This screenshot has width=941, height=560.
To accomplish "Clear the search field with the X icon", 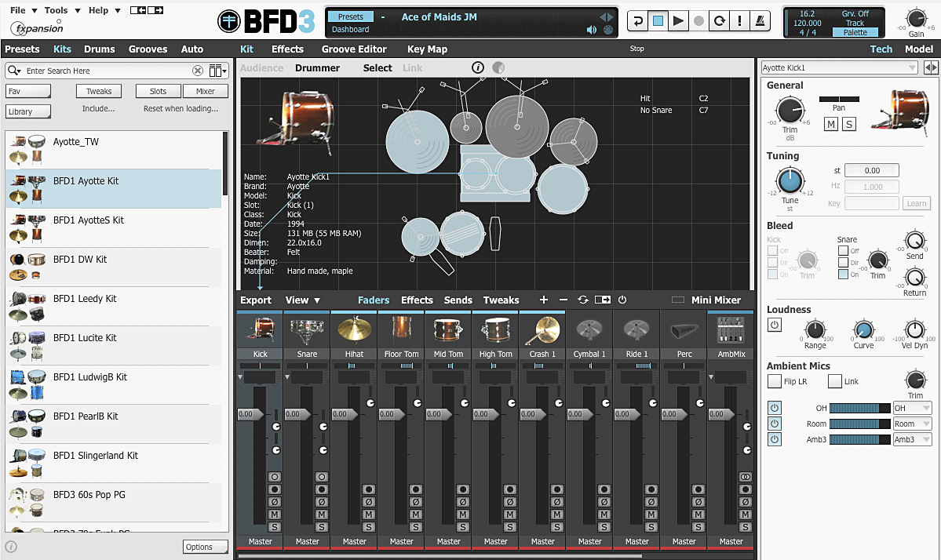I will 198,71.
